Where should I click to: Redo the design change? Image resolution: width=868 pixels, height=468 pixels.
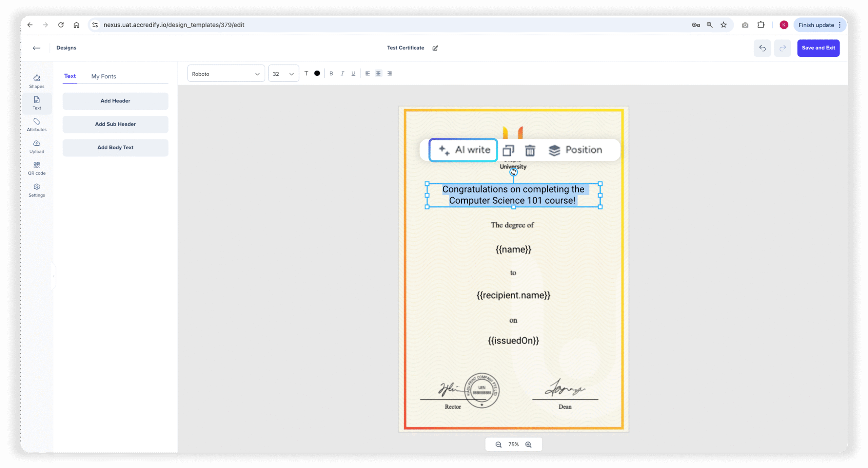(x=783, y=48)
